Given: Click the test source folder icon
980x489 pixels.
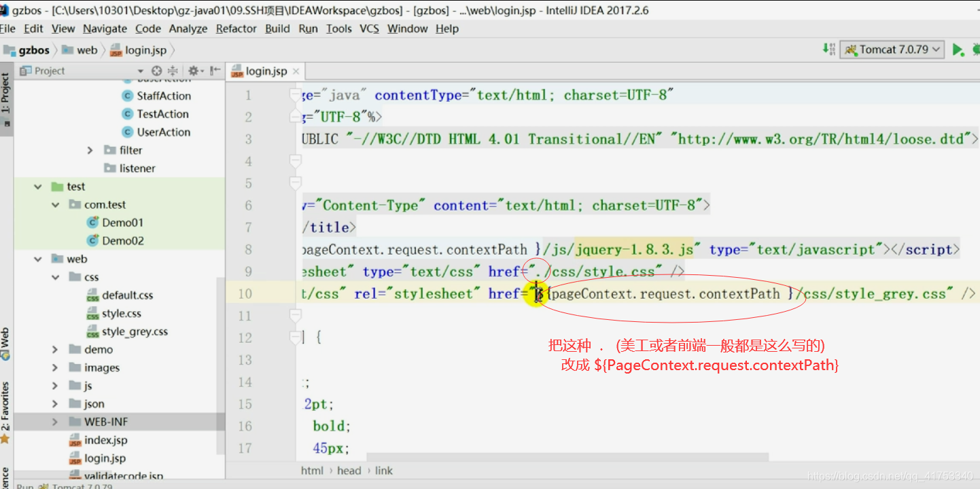Looking at the screenshot, I should point(57,186).
